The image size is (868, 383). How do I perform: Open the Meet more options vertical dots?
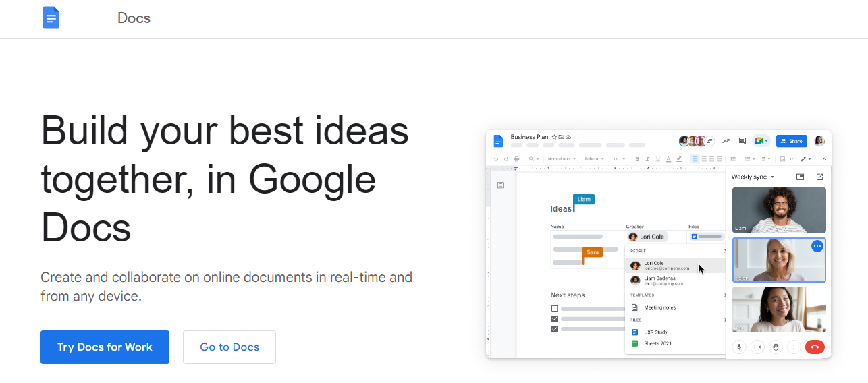(x=794, y=347)
